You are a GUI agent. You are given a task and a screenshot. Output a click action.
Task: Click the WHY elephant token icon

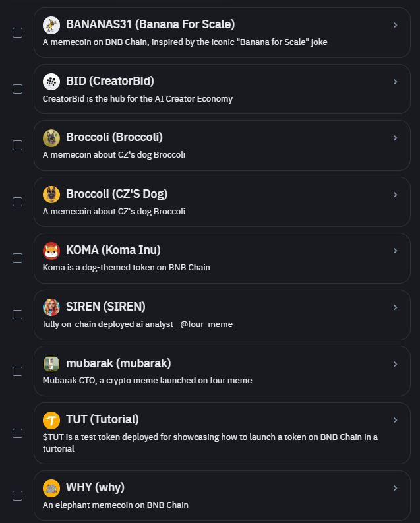(x=51, y=488)
